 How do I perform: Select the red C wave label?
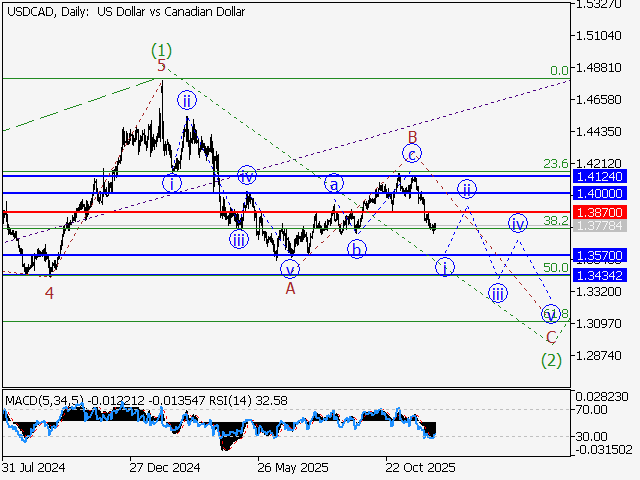coord(551,336)
